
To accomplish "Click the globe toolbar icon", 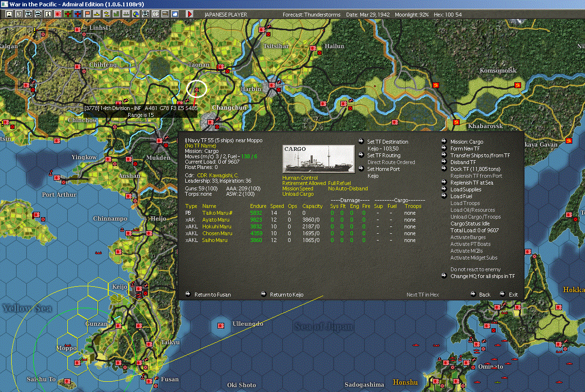I will pyautogui.click(x=136, y=14).
